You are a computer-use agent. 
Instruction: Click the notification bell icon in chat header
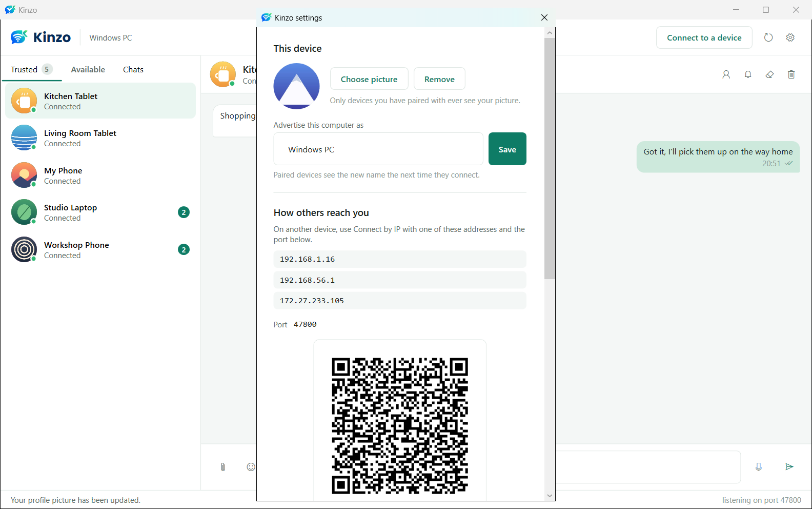748,74
